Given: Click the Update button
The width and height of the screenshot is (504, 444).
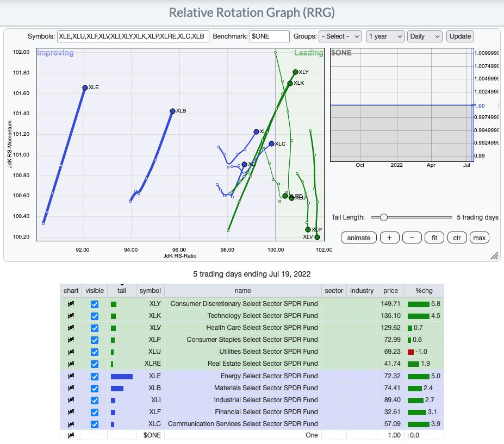Looking at the screenshot, I should point(460,36).
